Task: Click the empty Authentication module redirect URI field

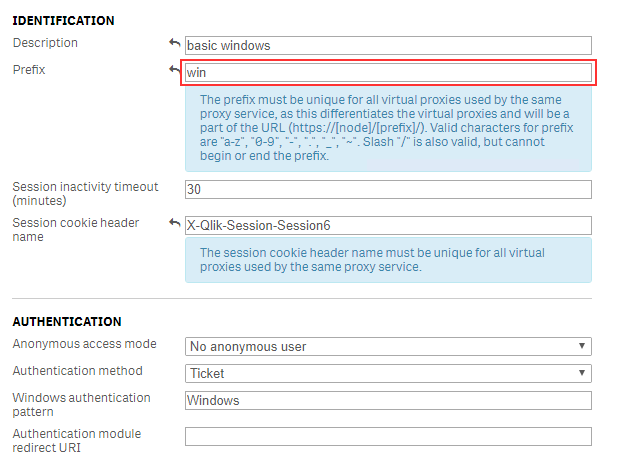Action: [388, 437]
